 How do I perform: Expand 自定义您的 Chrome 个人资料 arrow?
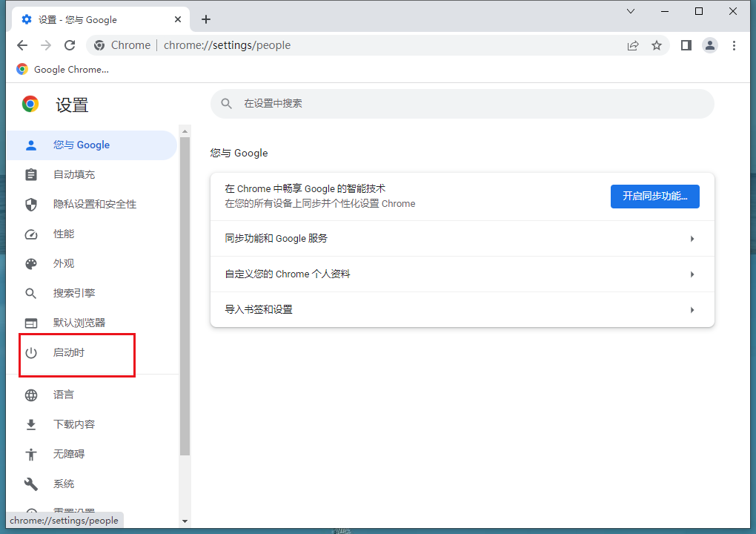692,274
